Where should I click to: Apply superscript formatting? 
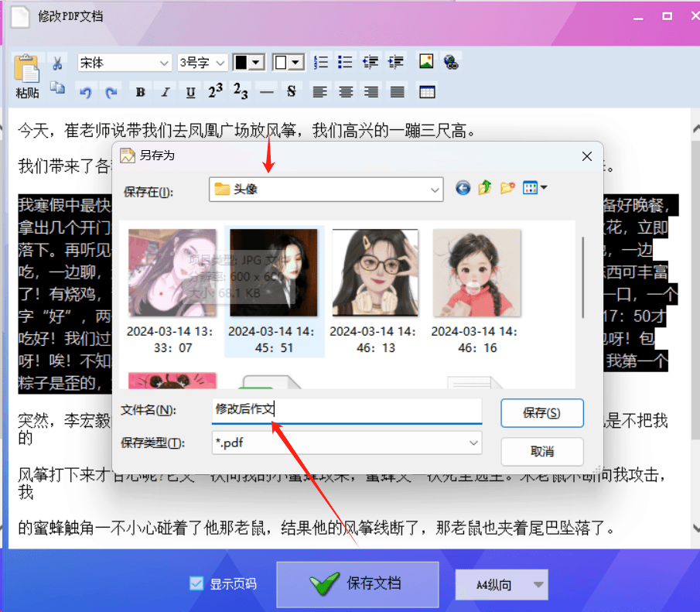214,91
